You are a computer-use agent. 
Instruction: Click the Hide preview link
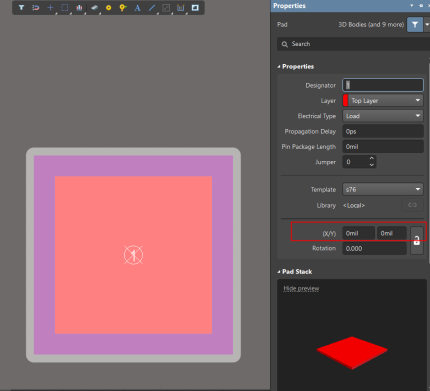coord(301,288)
